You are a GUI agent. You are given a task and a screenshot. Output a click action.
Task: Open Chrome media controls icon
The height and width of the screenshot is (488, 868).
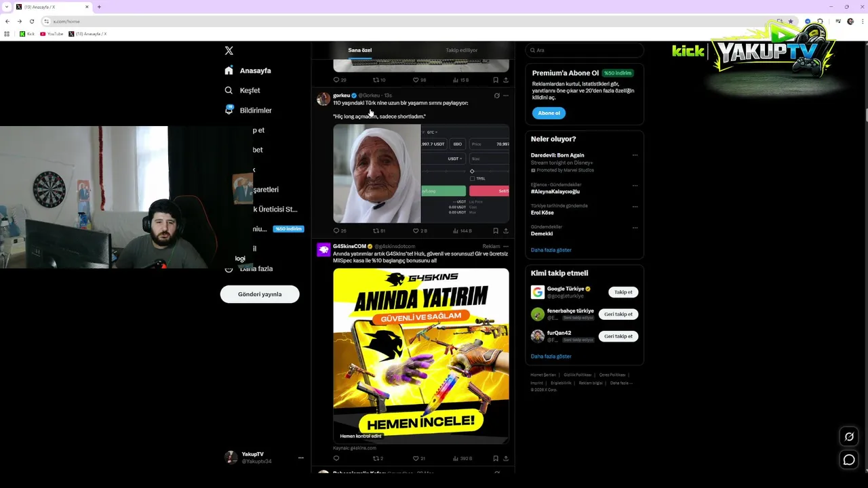838,21
